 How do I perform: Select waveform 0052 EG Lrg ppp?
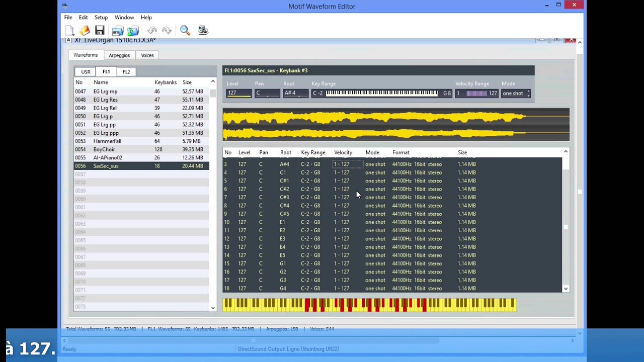tap(141, 133)
